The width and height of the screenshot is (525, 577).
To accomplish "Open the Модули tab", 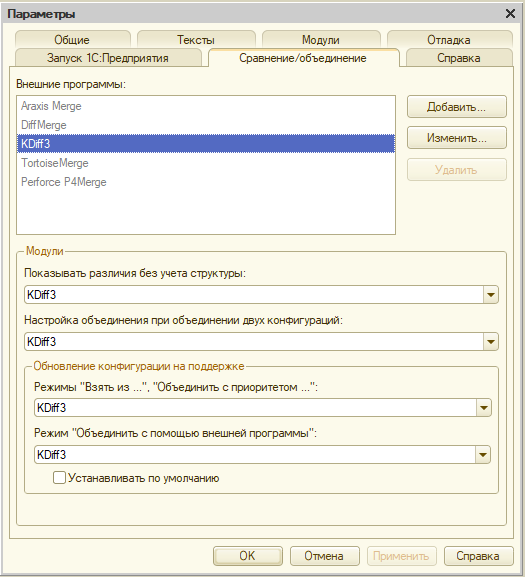I will 321,39.
